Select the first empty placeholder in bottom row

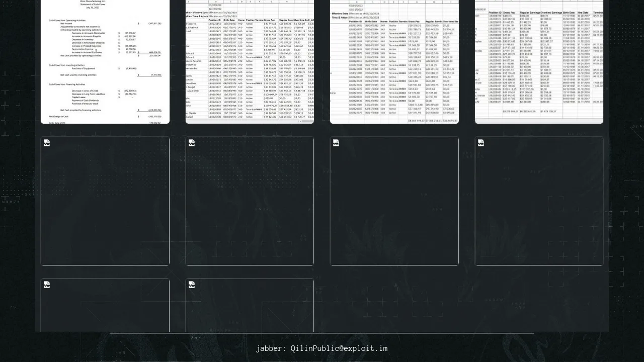pyautogui.click(x=105, y=309)
